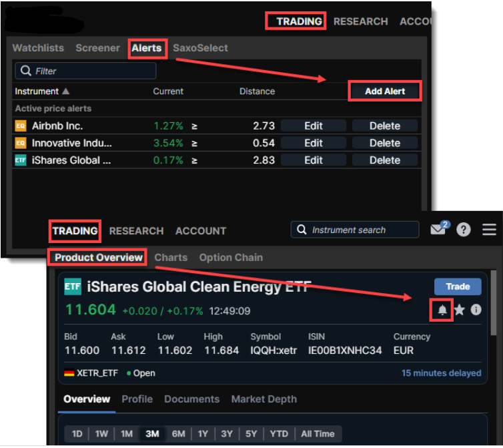Open the help question mark icon
503x448 pixels.
pos(464,230)
